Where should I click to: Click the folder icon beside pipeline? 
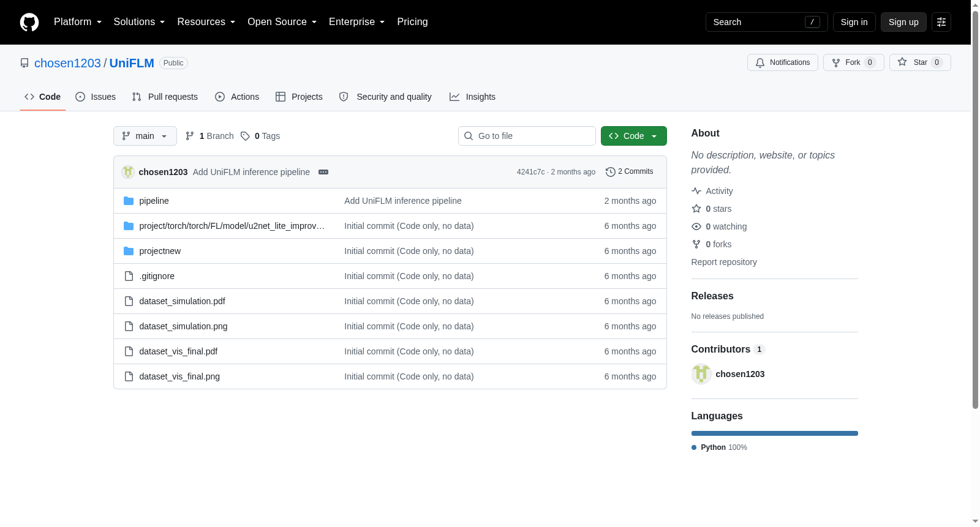click(129, 201)
